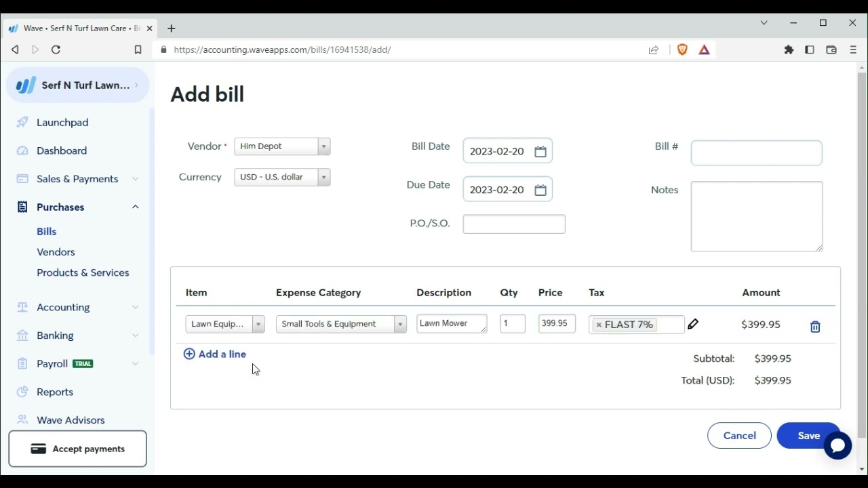The height and width of the screenshot is (488, 868).
Task: Click the Wave logo icon in sidebar
Action: click(26, 85)
